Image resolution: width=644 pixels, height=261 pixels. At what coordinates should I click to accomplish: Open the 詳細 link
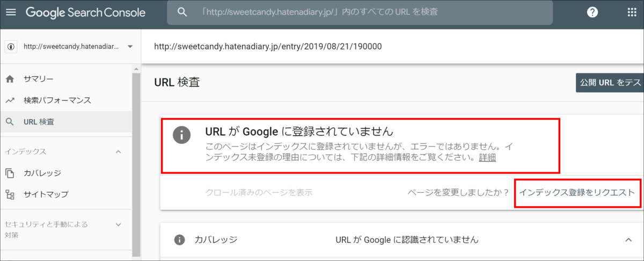coord(487,157)
